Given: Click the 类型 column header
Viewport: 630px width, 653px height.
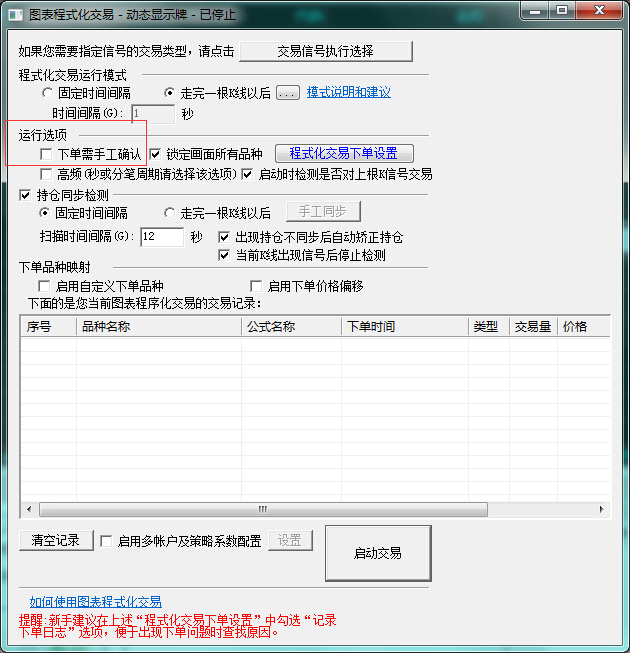Looking at the screenshot, I should coord(489,326).
